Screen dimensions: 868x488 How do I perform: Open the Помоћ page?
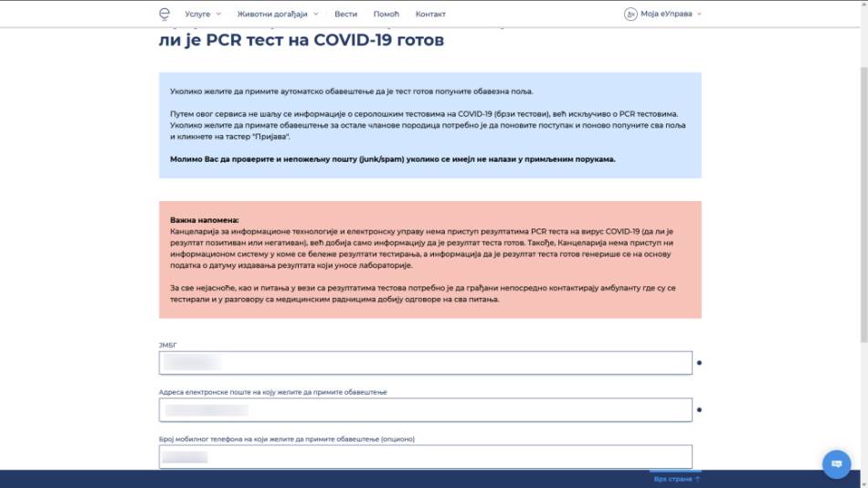pos(386,14)
